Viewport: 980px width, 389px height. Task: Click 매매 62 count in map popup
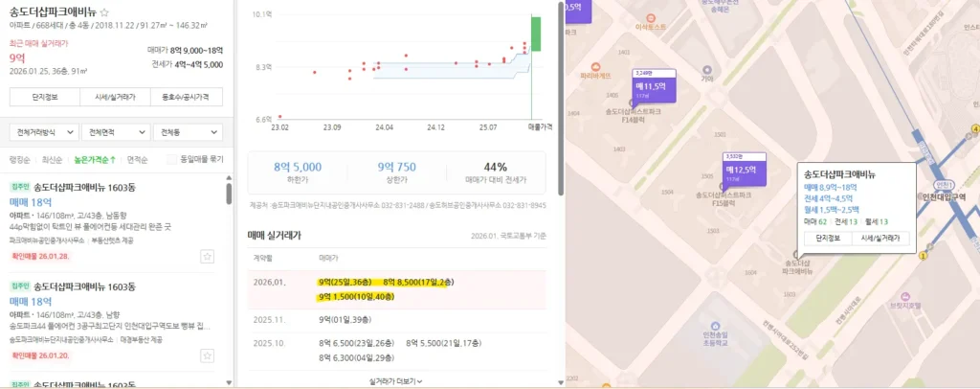(815, 222)
